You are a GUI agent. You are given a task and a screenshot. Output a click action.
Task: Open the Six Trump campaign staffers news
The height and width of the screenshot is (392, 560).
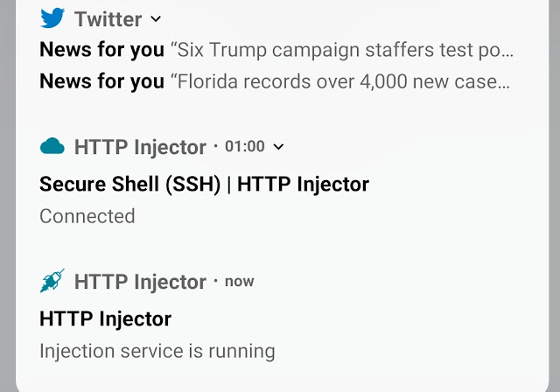[x=342, y=50]
